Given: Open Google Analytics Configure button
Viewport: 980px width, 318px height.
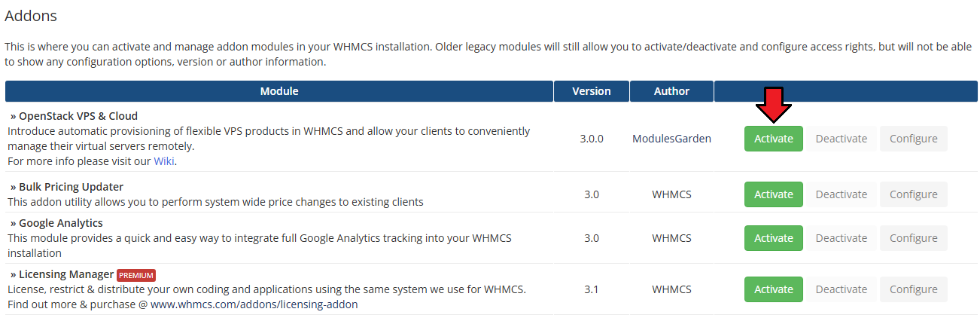Looking at the screenshot, I should tap(913, 238).
